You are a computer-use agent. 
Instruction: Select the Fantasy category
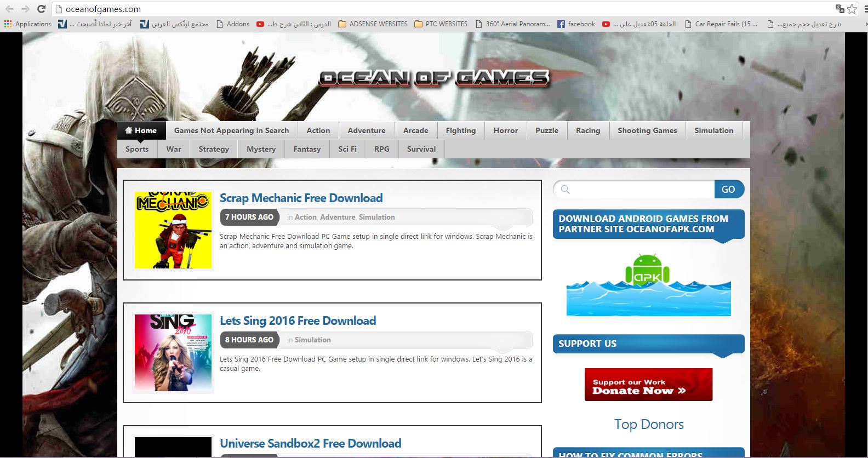307,149
